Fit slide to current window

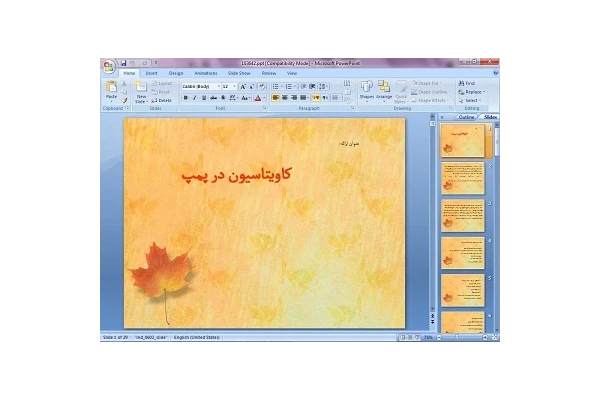click(494, 338)
